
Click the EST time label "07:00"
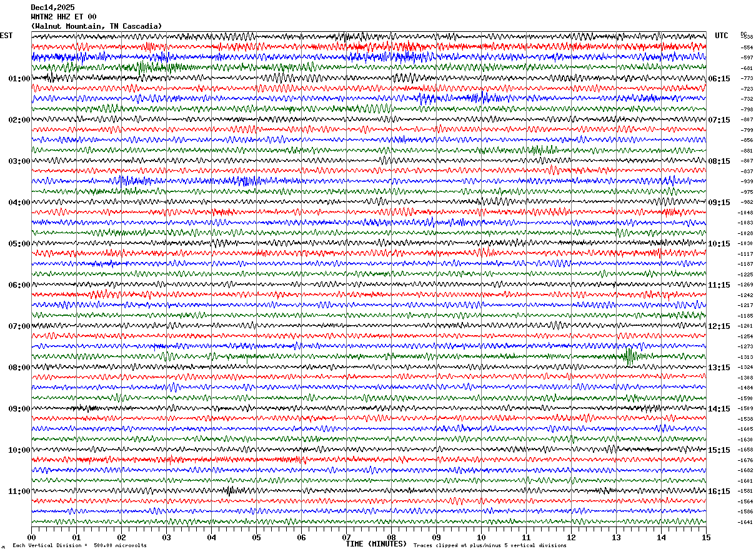coord(19,326)
